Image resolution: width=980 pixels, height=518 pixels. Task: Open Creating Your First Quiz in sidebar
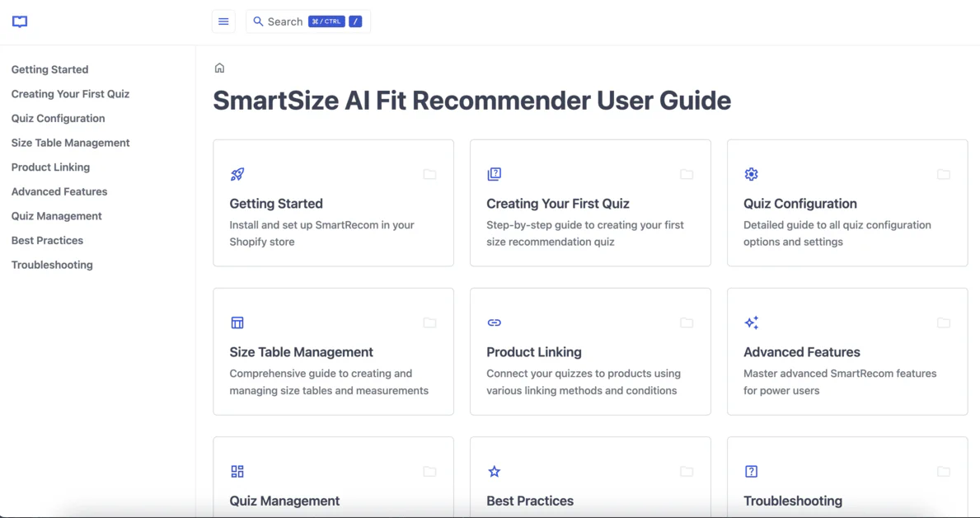71,94
